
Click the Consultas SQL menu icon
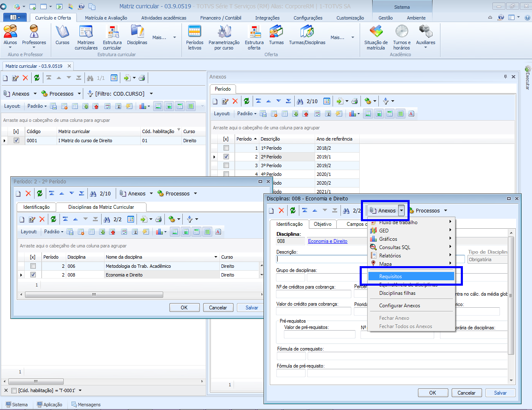click(x=373, y=247)
